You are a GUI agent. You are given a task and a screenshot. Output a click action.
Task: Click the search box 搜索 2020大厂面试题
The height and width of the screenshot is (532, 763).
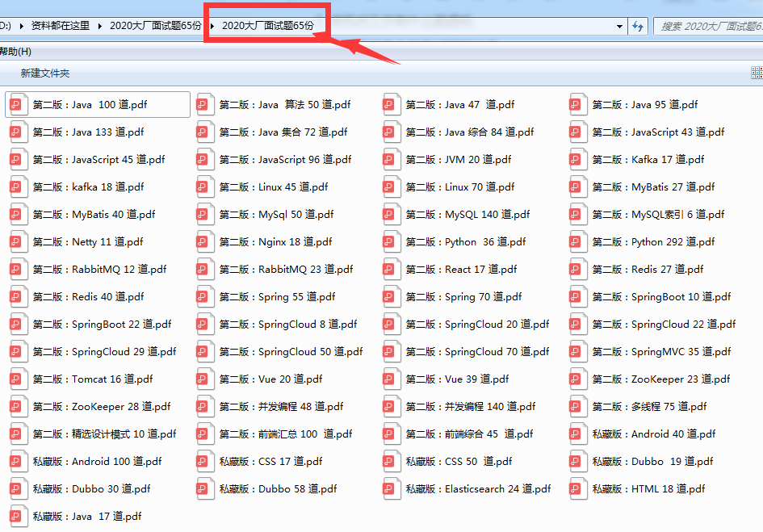[709, 27]
